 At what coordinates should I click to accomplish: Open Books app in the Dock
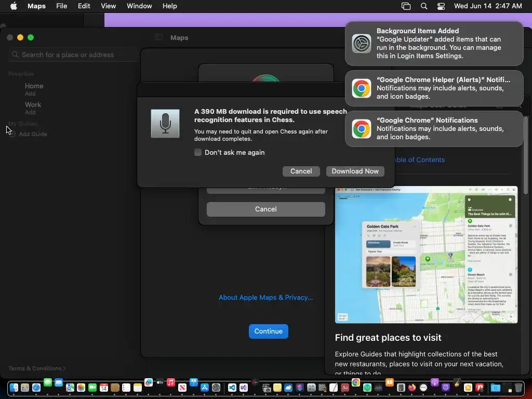pos(390,382)
